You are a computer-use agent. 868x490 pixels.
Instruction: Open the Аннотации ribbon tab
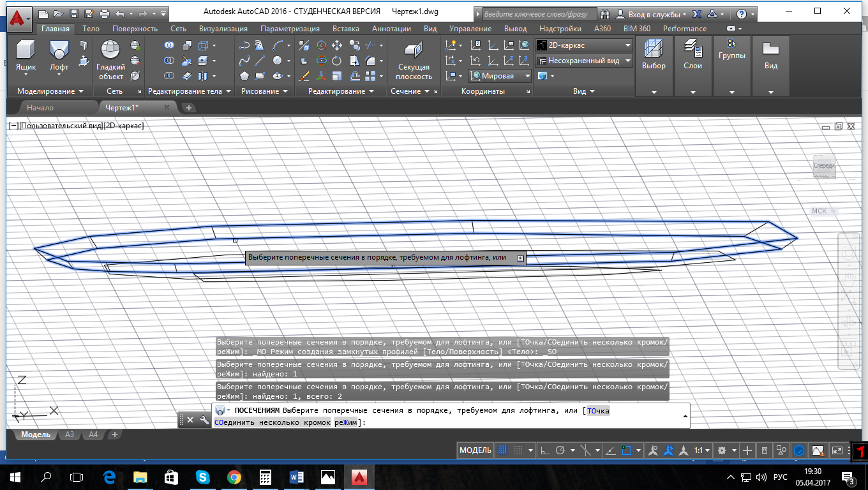pyautogui.click(x=391, y=29)
